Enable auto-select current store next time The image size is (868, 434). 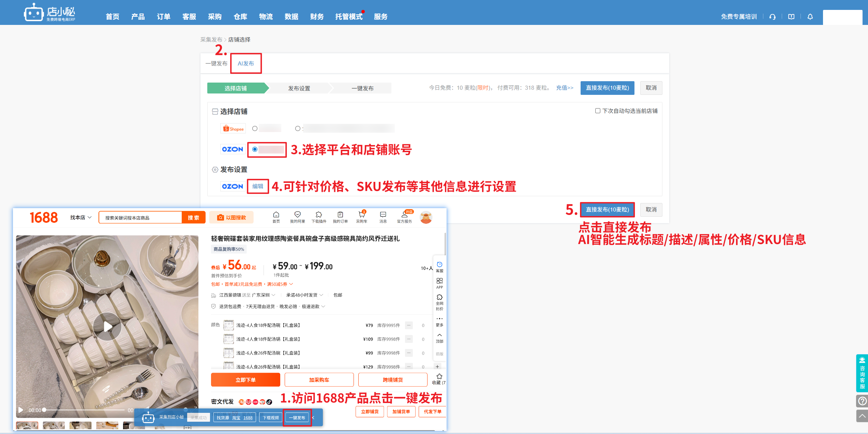click(x=598, y=111)
